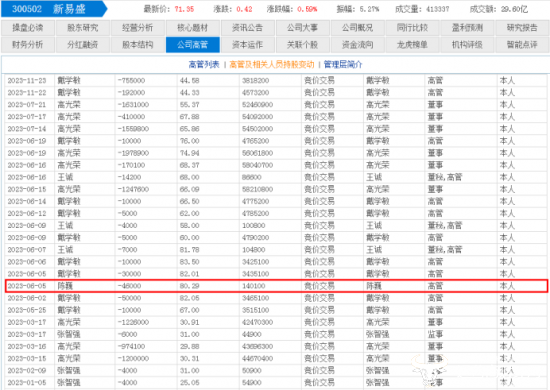The height and width of the screenshot is (390, 550).
Task: Switch to 经营分析 tab
Action: [x=138, y=28]
